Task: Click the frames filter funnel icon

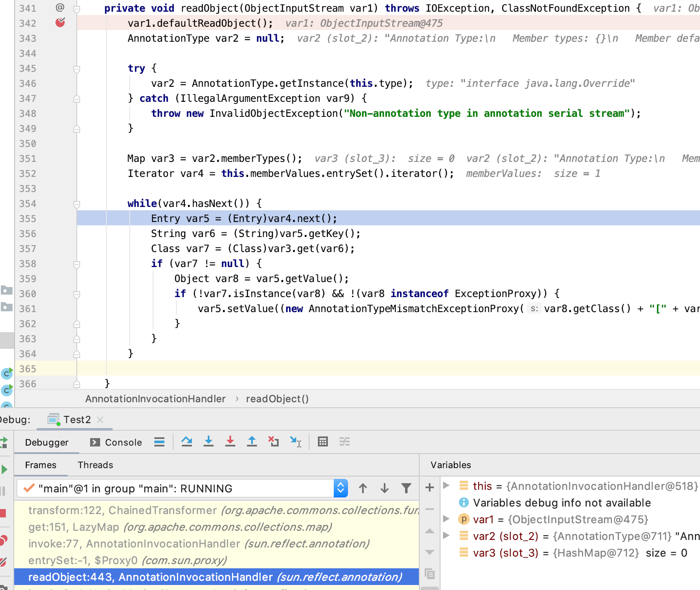Action: point(406,488)
